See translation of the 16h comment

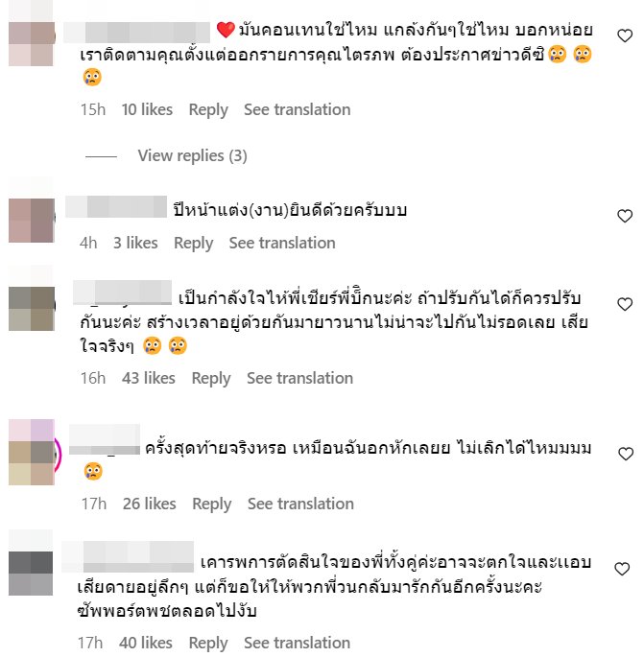pyautogui.click(x=299, y=378)
